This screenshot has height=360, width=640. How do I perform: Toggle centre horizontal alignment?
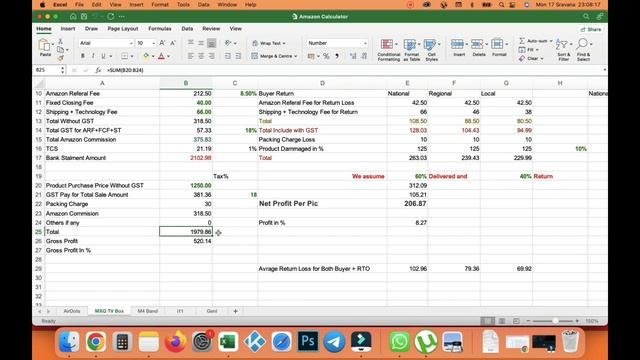(201, 56)
